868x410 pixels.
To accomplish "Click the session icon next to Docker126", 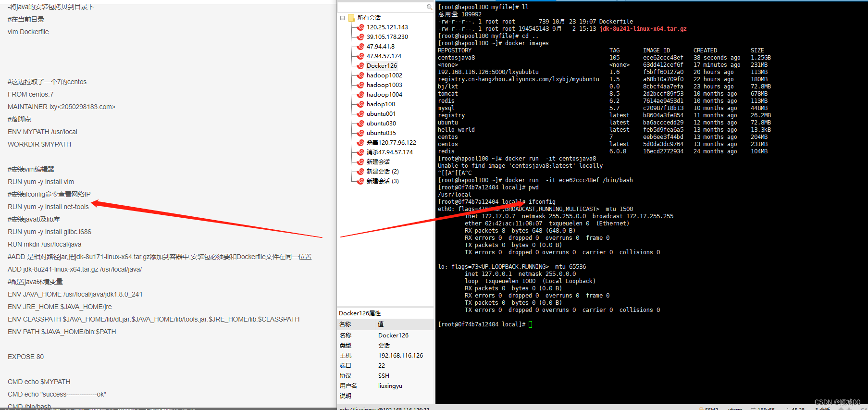I will click(x=360, y=66).
